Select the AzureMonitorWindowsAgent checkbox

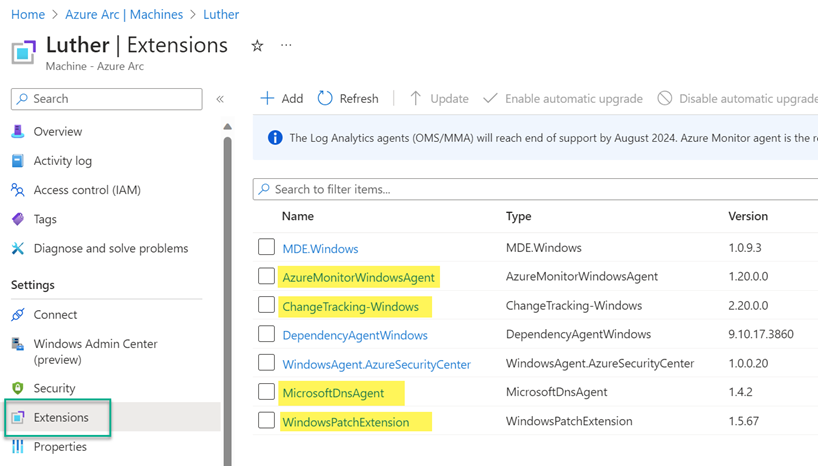coord(266,277)
